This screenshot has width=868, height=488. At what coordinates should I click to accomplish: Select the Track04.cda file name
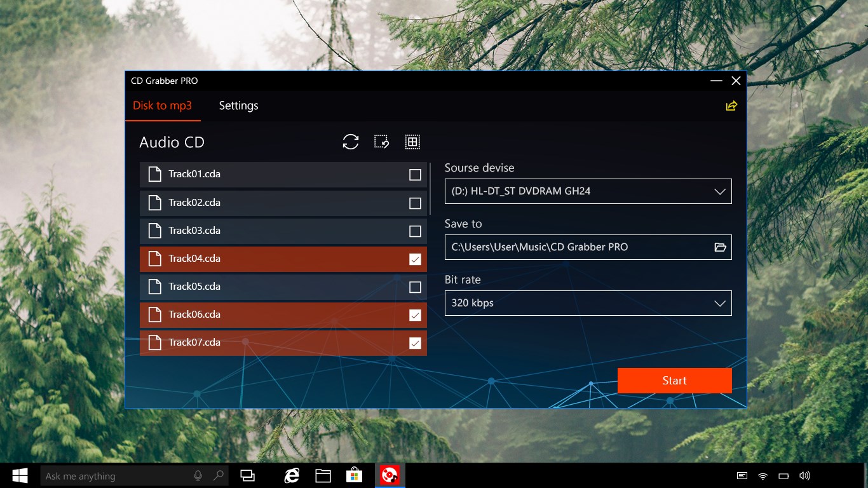(194, 259)
